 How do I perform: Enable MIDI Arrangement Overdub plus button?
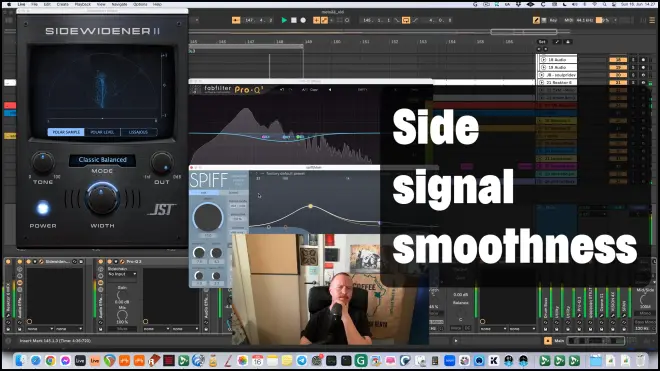[x=316, y=20]
